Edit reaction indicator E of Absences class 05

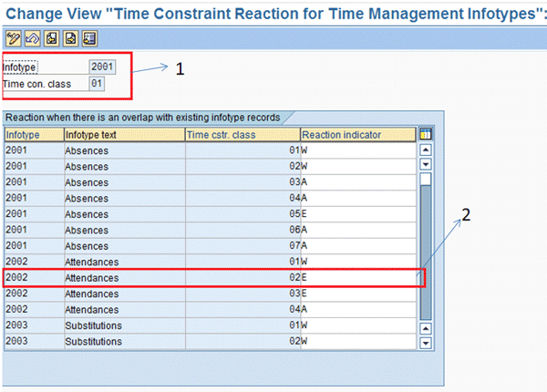point(358,214)
